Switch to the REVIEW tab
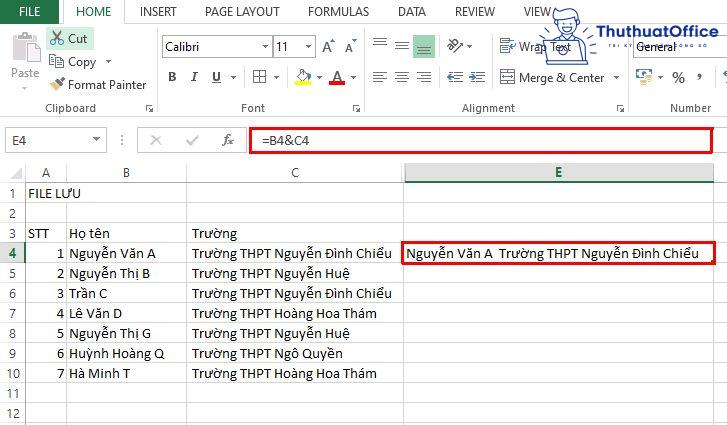 pyautogui.click(x=475, y=12)
